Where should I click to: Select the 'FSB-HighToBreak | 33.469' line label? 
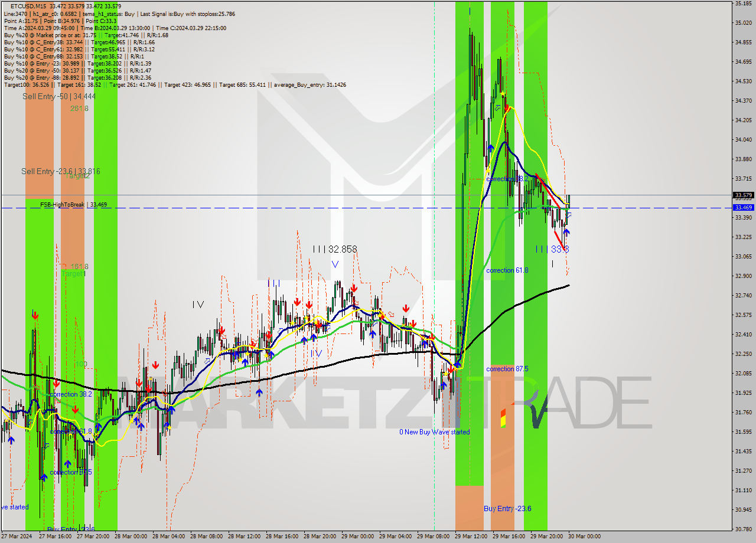(74, 204)
